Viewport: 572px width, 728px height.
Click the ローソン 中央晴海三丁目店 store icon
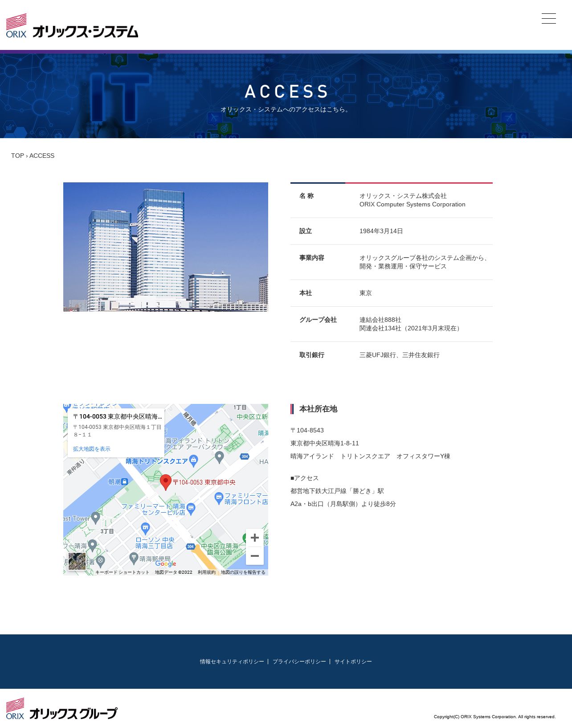click(x=145, y=529)
